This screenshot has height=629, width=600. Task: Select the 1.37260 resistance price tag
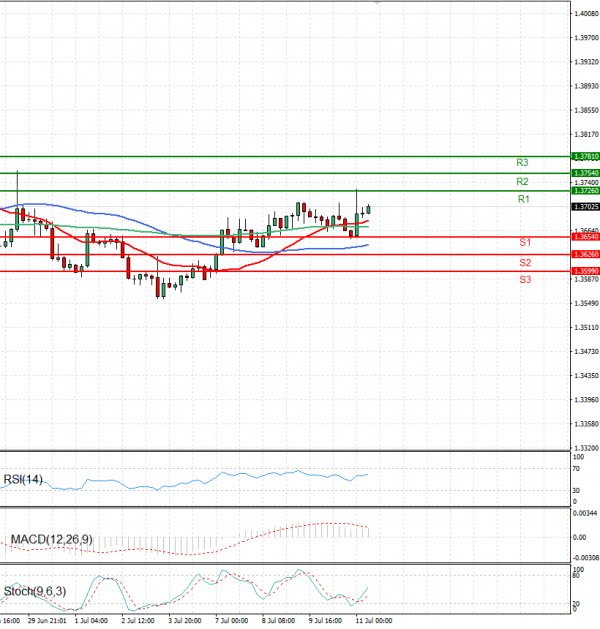coord(586,191)
